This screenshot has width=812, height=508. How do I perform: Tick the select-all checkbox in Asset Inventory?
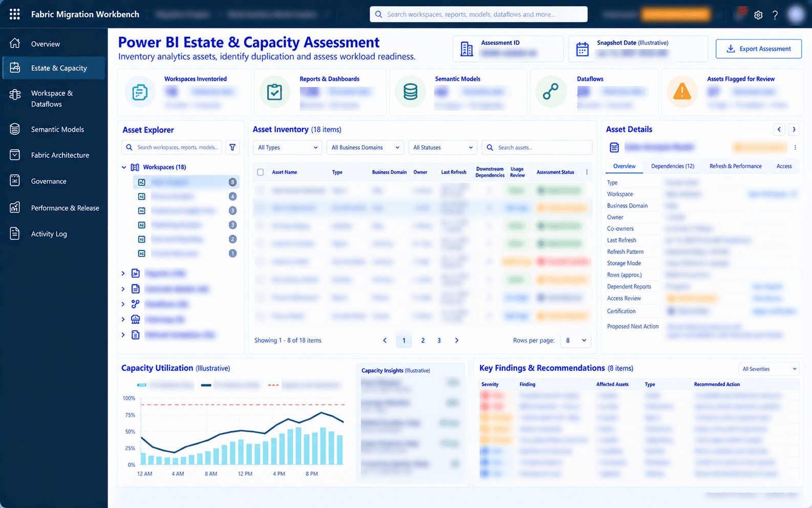coord(261,172)
